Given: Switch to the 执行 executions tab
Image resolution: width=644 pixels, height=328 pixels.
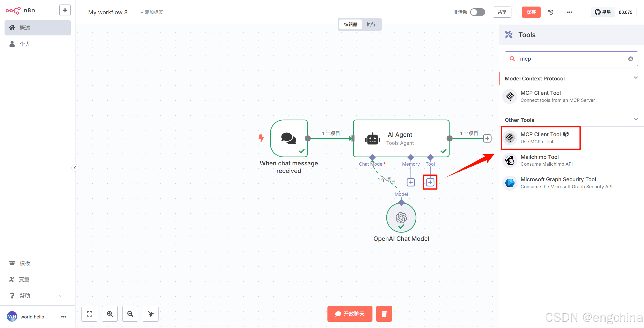Looking at the screenshot, I should coord(371,24).
